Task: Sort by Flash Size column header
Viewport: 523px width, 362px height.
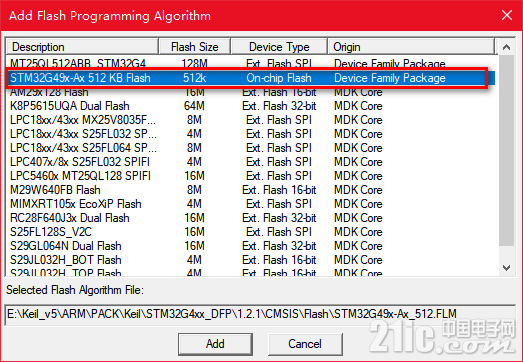Action: (x=195, y=47)
